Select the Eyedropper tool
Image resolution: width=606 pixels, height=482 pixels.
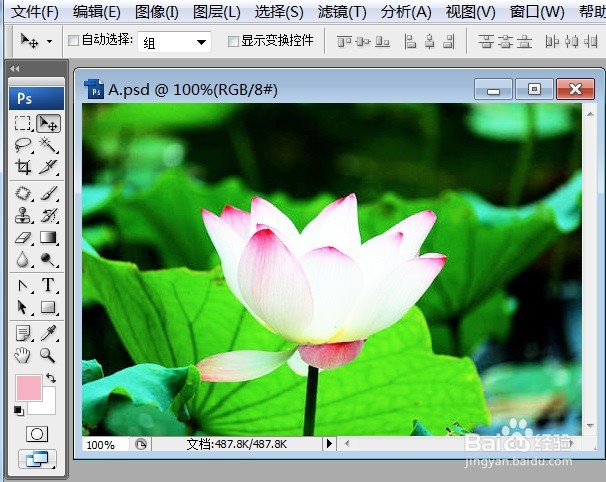pos(48,333)
